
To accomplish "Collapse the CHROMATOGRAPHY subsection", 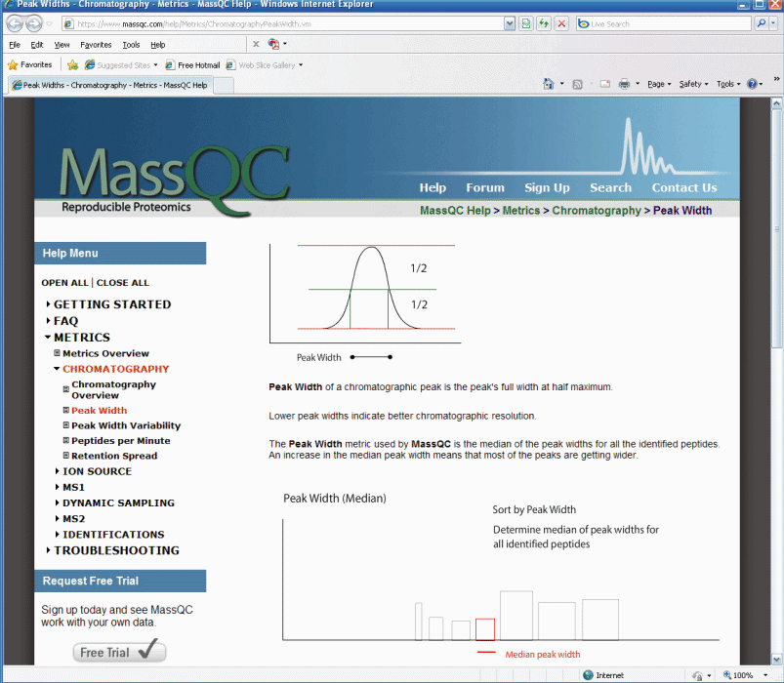I will coord(57,369).
